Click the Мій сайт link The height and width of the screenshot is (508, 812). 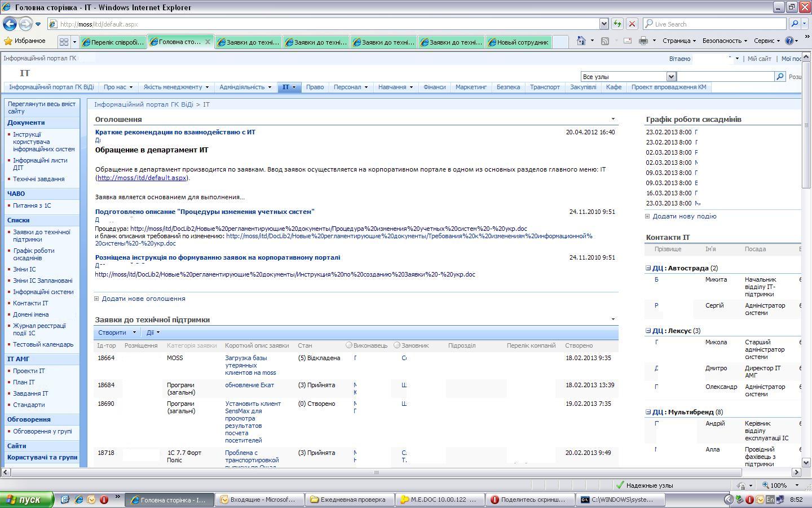759,59
